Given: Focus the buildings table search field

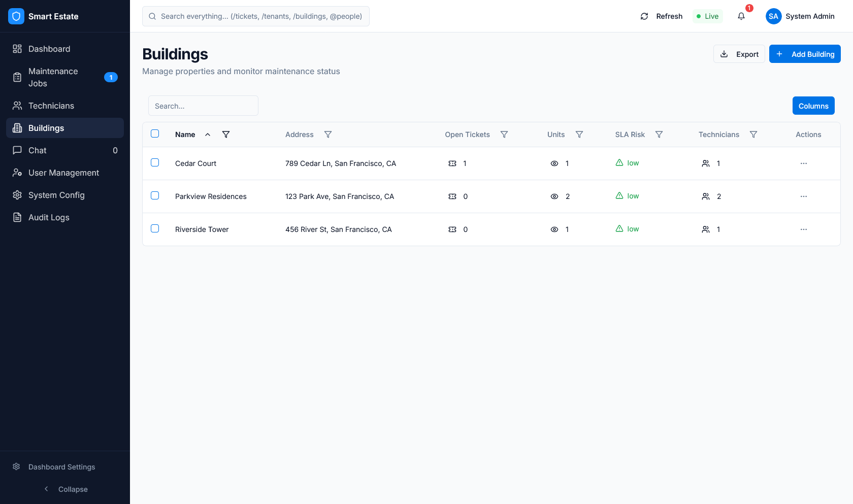Looking at the screenshot, I should point(203,106).
